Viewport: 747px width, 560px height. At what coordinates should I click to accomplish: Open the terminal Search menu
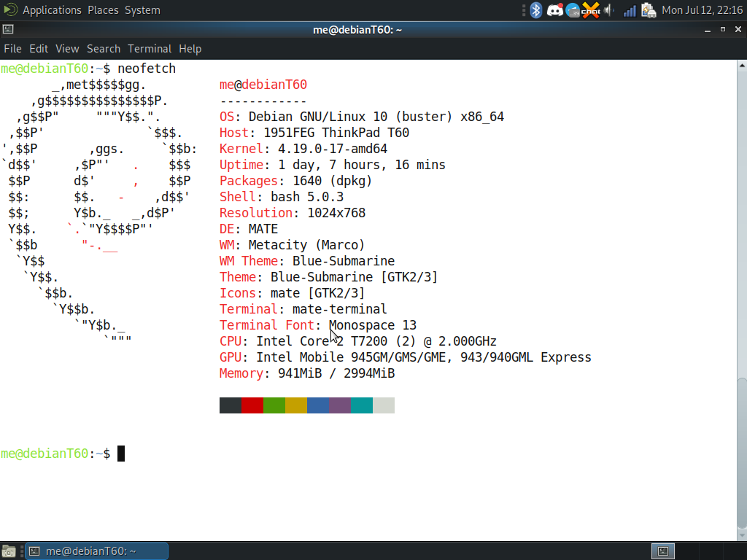[x=104, y=49]
